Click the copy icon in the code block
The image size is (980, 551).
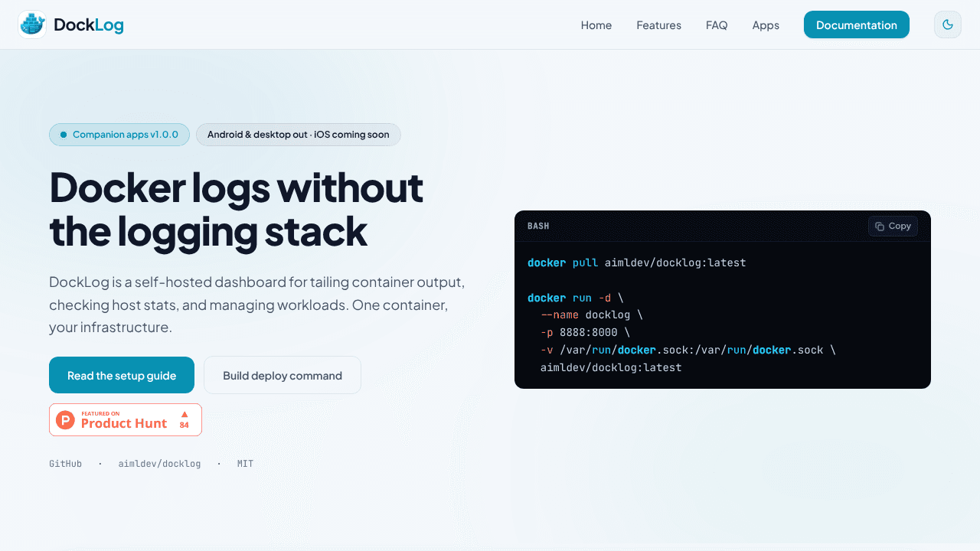pos(880,227)
